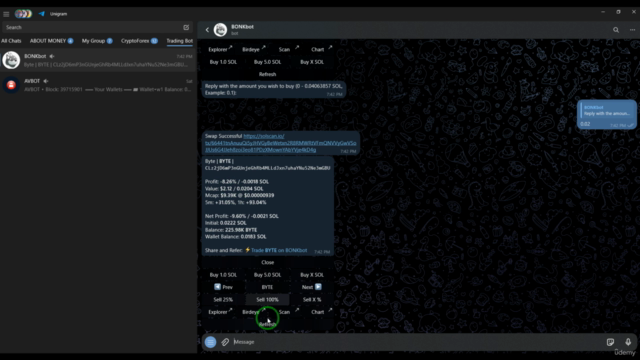
Task: Click the AVBOT avatar in chat list
Action: click(11, 85)
